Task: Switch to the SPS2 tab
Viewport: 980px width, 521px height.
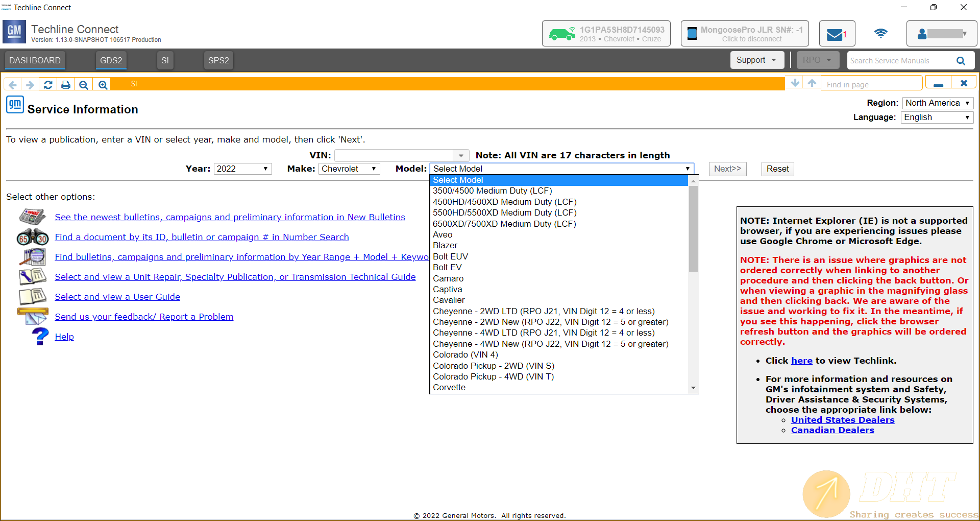Action: (218, 60)
